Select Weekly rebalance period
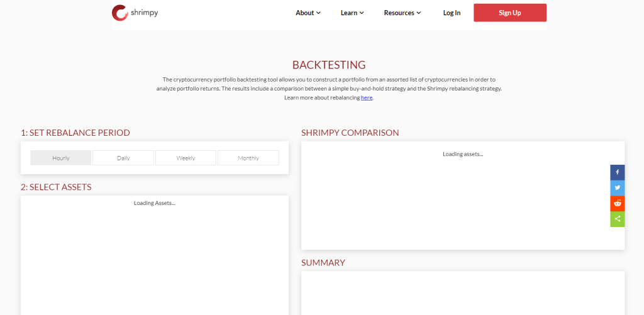The height and width of the screenshot is (315, 644). [186, 158]
